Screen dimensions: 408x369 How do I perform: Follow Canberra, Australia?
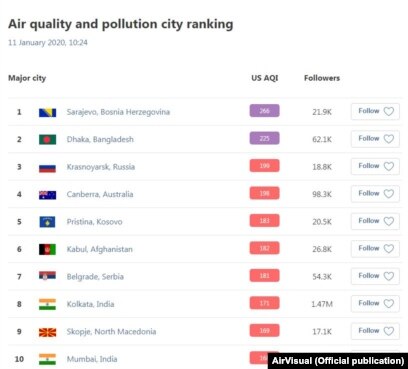point(375,194)
